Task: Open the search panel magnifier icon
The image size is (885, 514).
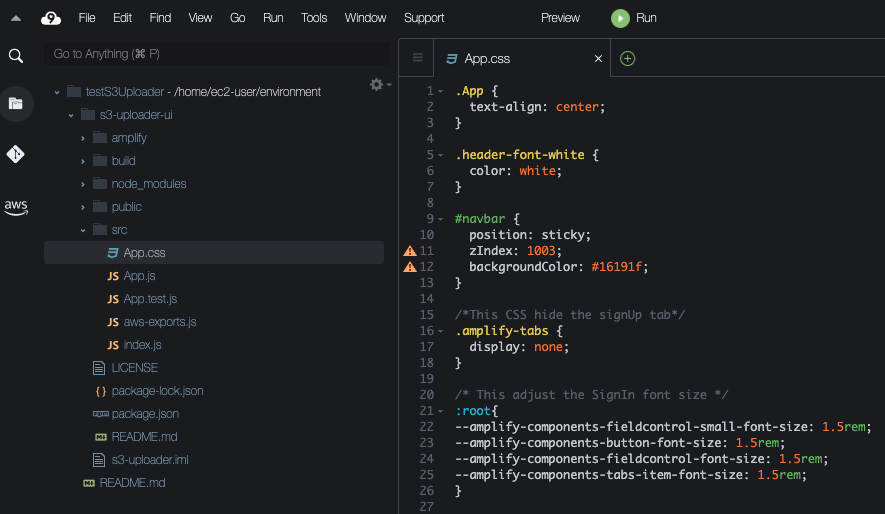Action: point(16,56)
